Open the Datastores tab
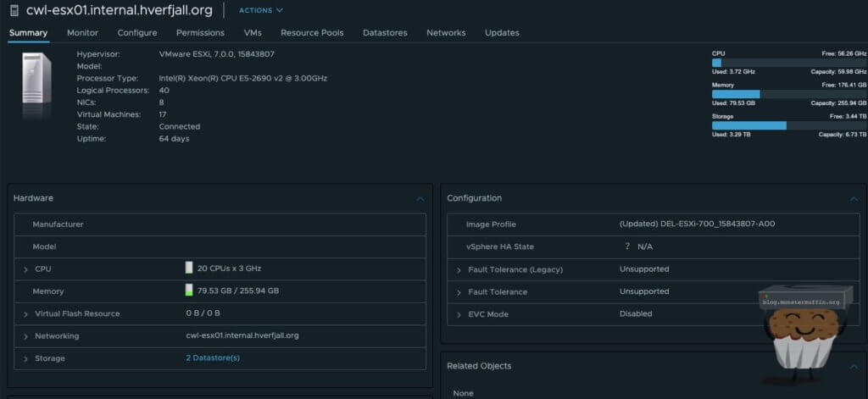 (385, 33)
